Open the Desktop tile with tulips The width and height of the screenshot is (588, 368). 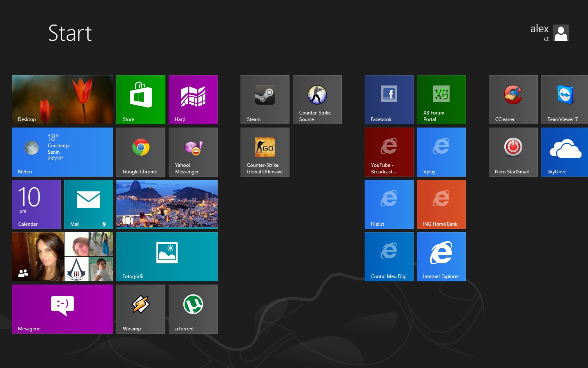tap(62, 100)
